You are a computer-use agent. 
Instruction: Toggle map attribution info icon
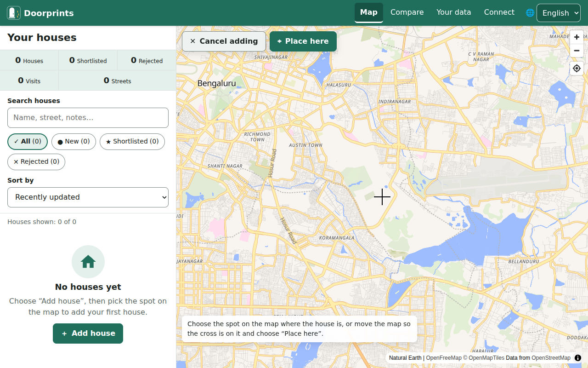click(x=578, y=358)
